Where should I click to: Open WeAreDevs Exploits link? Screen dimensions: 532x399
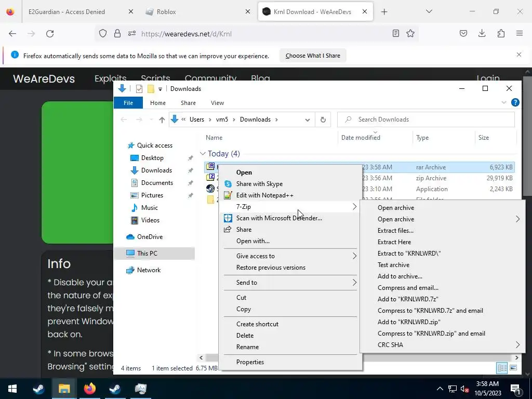pos(110,78)
